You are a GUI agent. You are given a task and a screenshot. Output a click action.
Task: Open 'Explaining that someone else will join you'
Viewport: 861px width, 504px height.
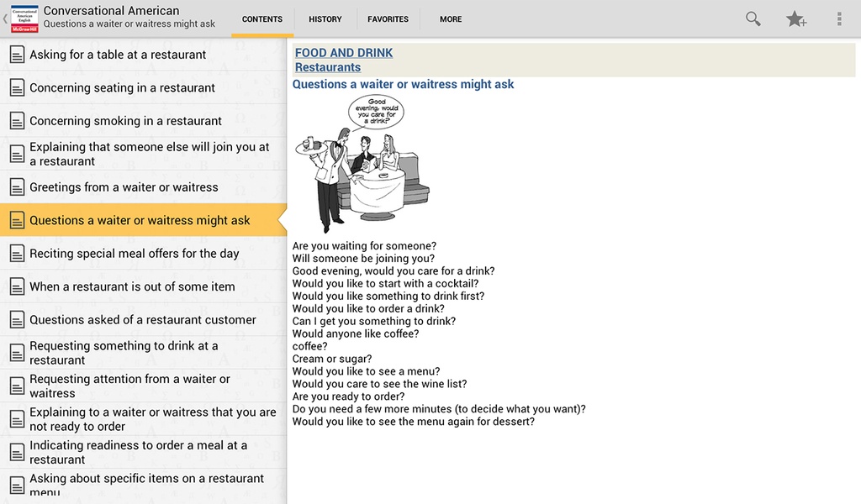point(143,154)
